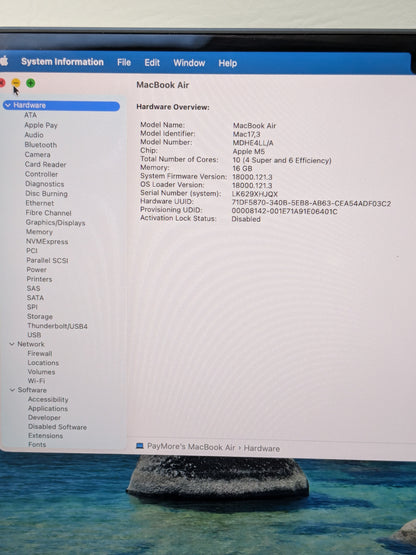The image size is (416, 555).
Task: Select Disc Burning in the sidebar
Action: click(46, 194)
